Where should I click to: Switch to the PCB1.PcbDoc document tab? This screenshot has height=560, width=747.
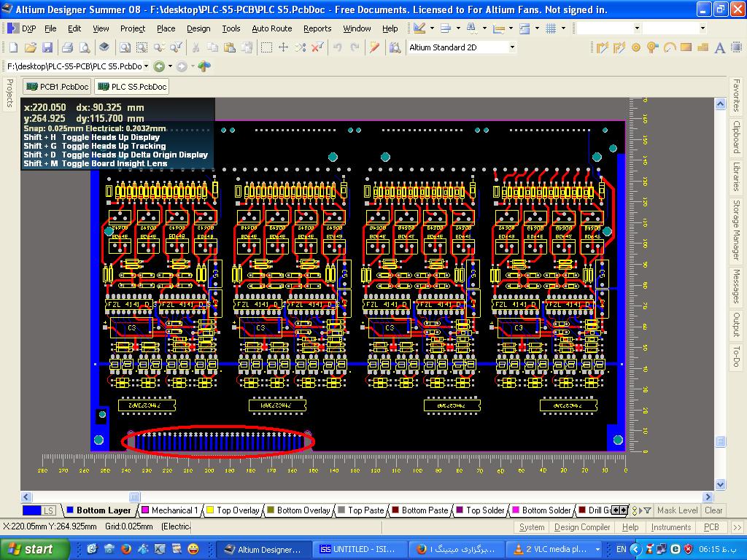coord(58,87)
